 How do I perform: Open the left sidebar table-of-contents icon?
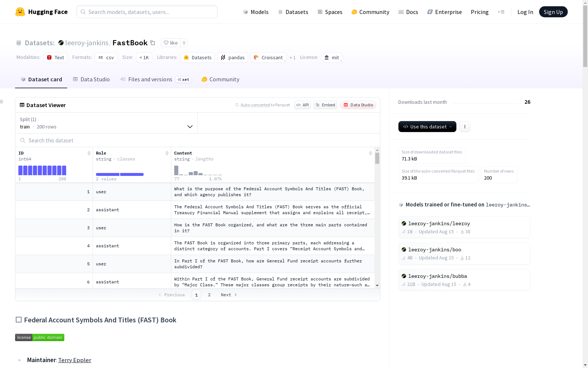(x=2, y=102)
